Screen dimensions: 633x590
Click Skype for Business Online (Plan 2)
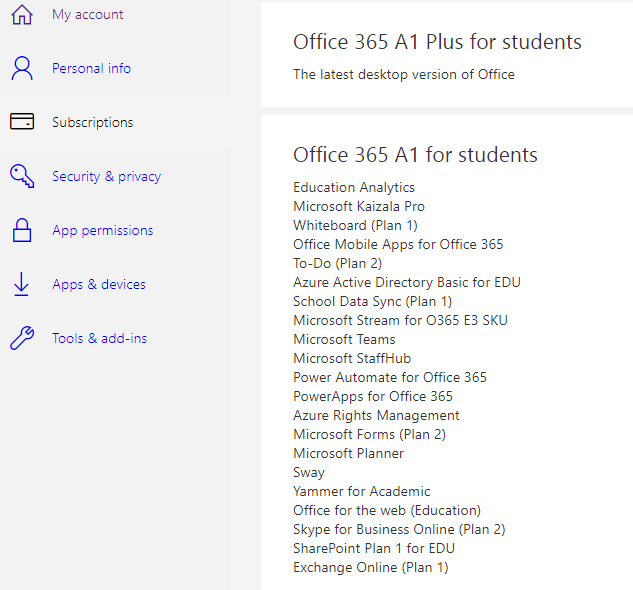click(x=399, y=529)
